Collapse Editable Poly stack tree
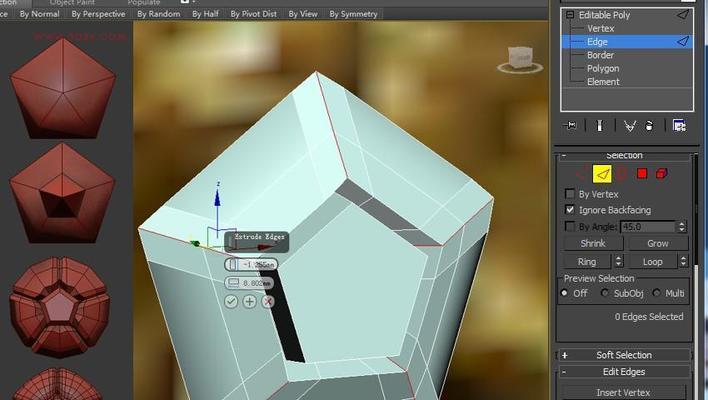708x400 pixels. (570, 15)
